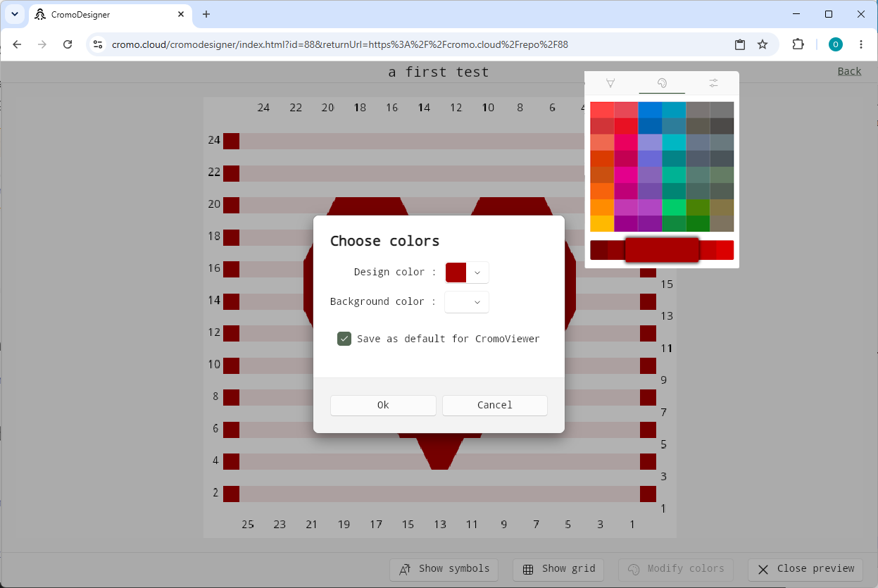Reload the CromoDesigner page
This screenshot has width=878, height=588.
[x=68, y=44]
